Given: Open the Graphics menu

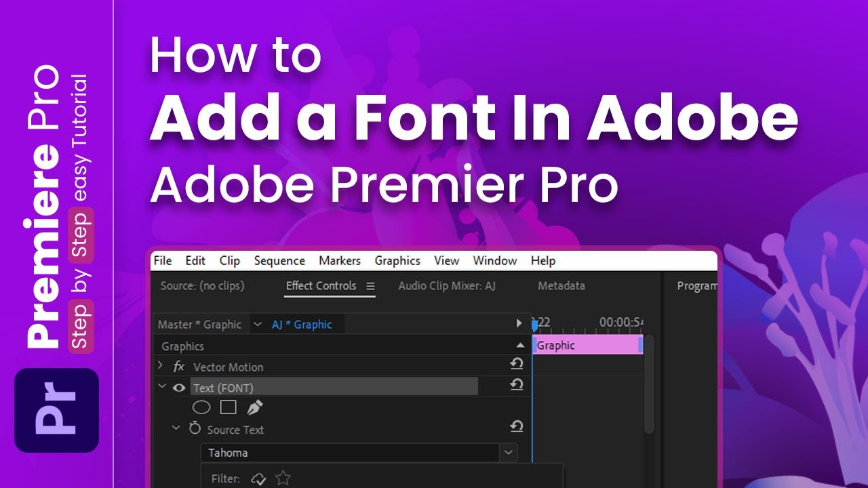Looking at the screenshot, I should coord(397,261).
